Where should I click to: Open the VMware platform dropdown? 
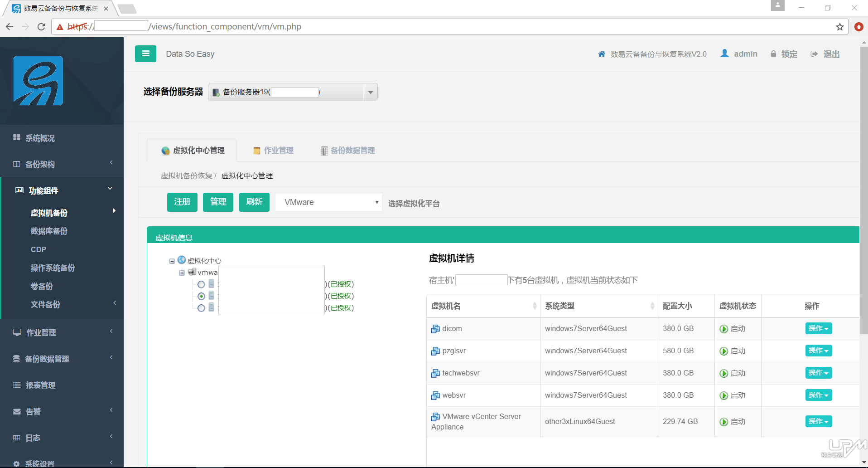pyautogui.click(x=329, y=202)
